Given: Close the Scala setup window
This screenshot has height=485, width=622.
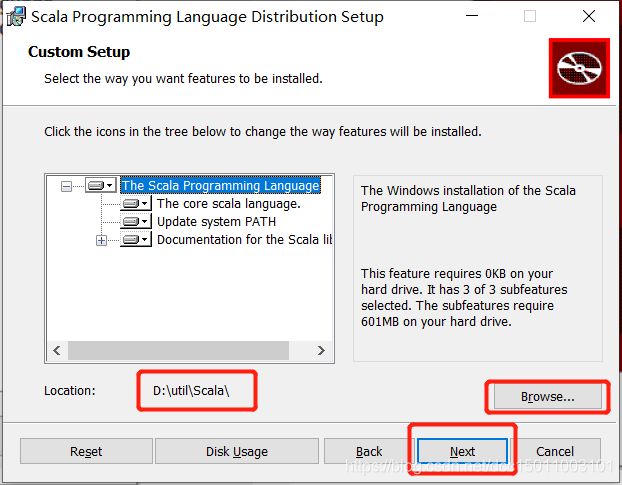Looking at the screenshot, I should (x=589, y=16).
